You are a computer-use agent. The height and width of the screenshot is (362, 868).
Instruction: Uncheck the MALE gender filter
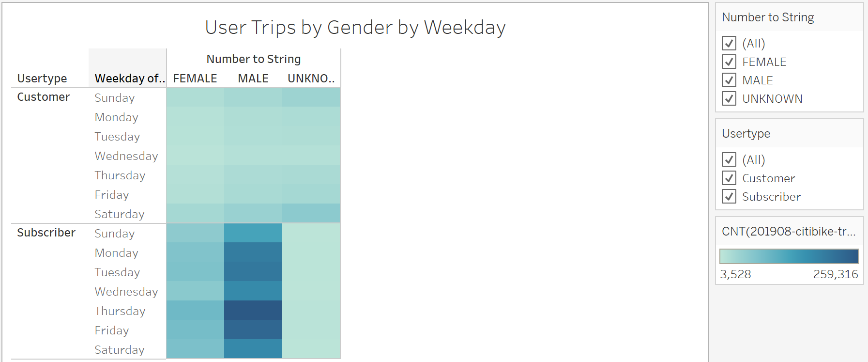click(x=729, y=80)
